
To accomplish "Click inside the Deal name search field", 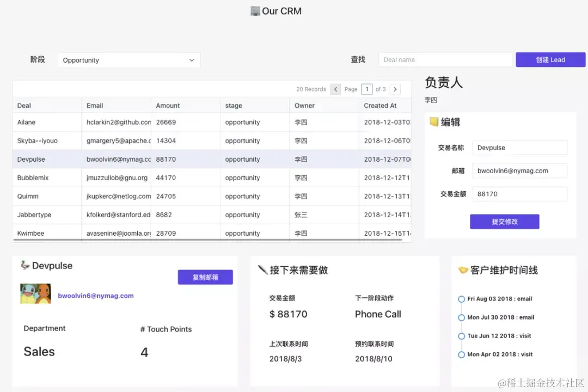I will 445,59.
